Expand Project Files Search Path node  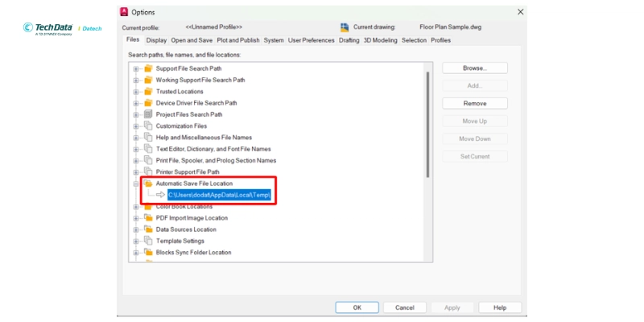click(x=136, y=115)
